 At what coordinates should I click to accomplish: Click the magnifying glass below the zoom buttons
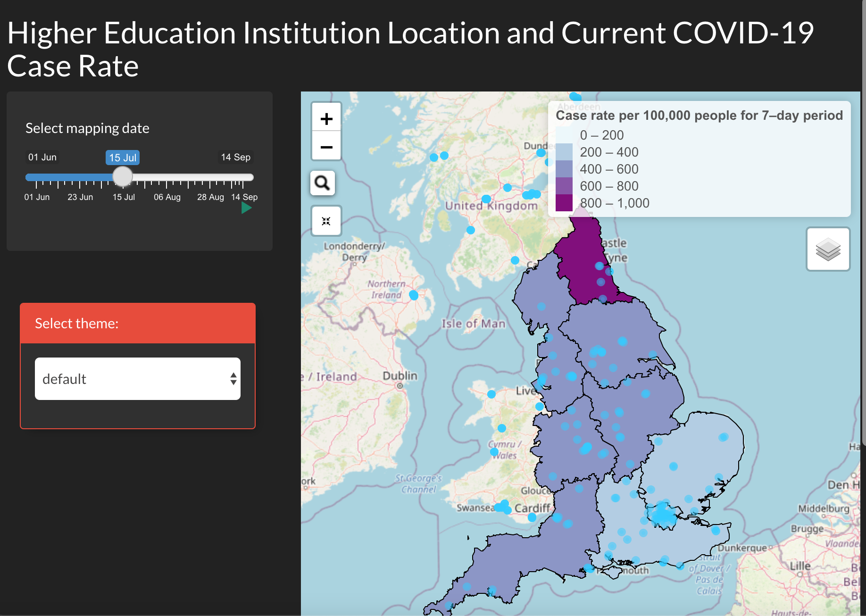[322, 183]
